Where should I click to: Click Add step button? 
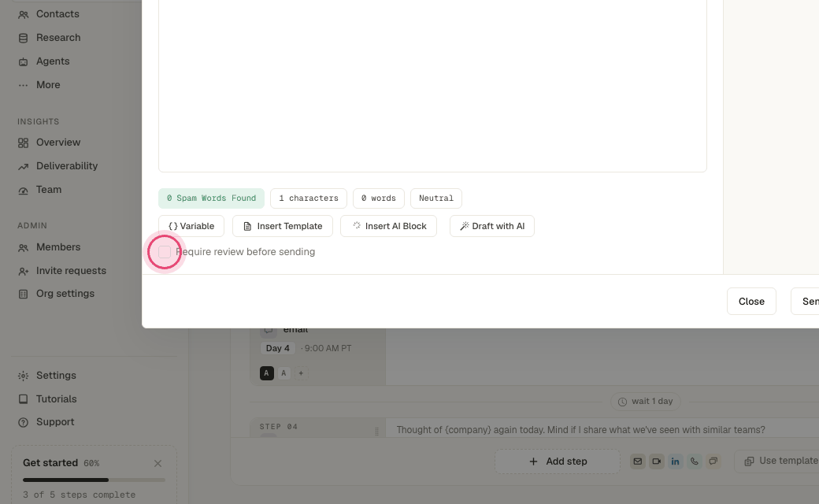coord(558,461)
